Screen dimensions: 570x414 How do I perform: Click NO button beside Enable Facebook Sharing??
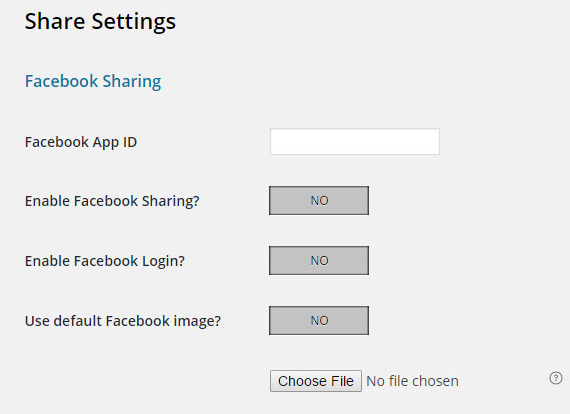tap(319, 201)
